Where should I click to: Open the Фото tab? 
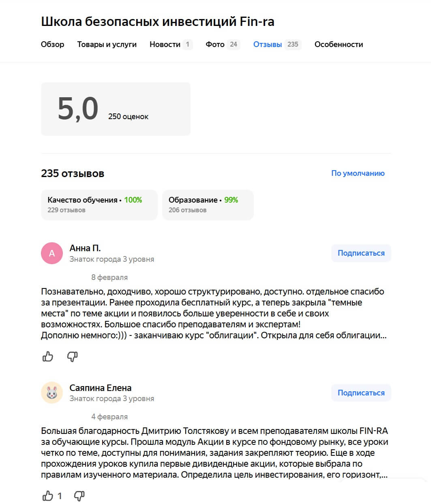tap(215, 45)
